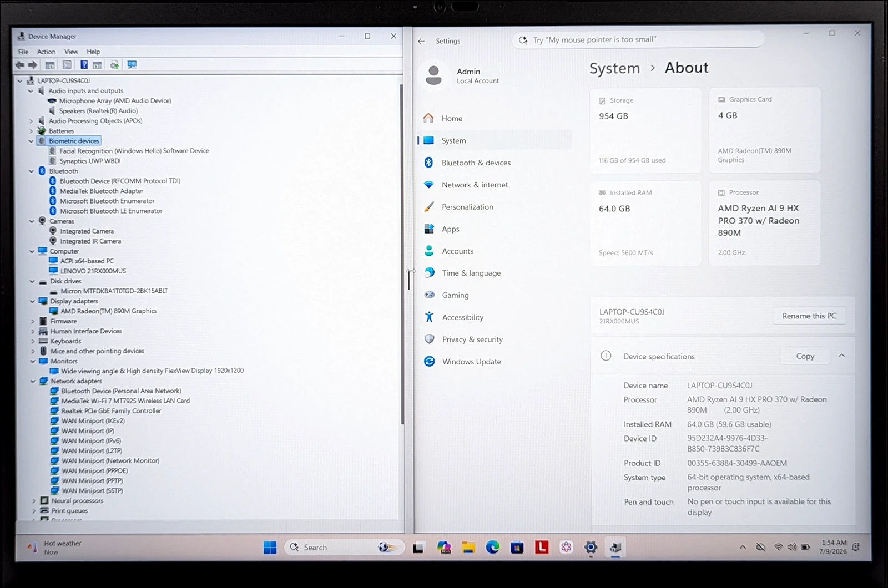Click the blue Help icon in Device Manager toolbar
The width and height of the screenshot is (888, 588).
coord(84,65)
